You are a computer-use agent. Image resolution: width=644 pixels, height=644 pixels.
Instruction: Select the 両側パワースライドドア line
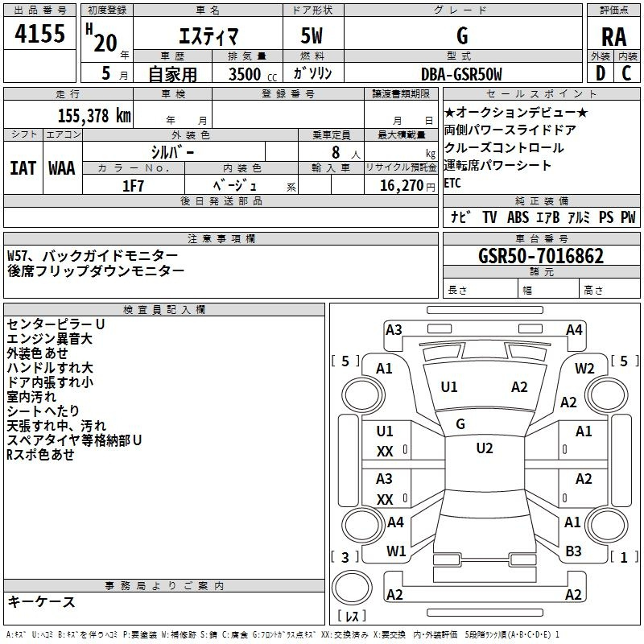(510, 130)
